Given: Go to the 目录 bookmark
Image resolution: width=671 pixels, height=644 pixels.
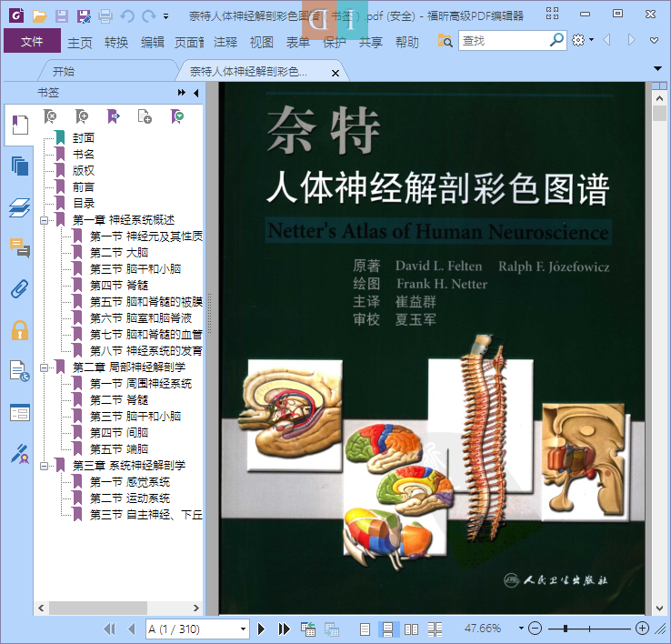Looking at the screenshot, I should point(83,204).
